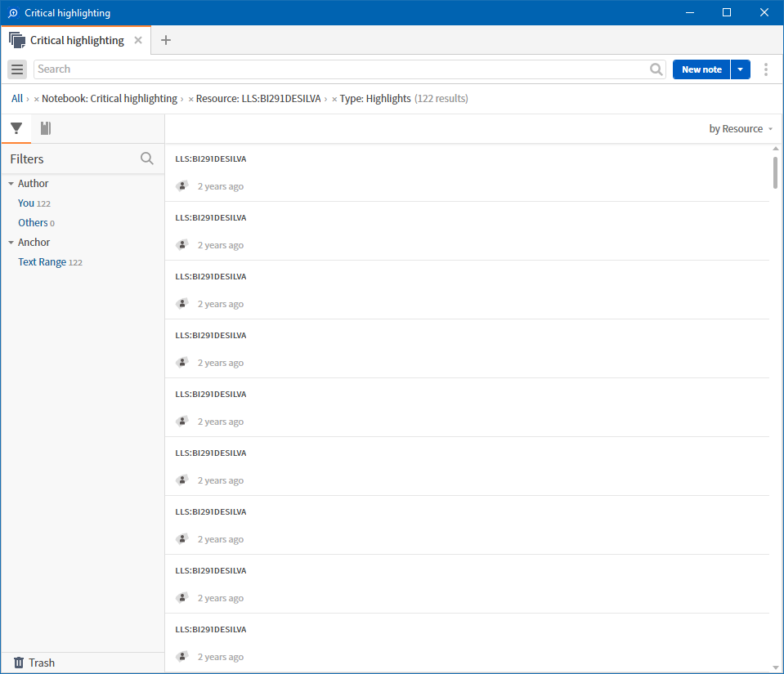Collapse the Author filter group
Screen dimensions: 784x674
(11, 184)
